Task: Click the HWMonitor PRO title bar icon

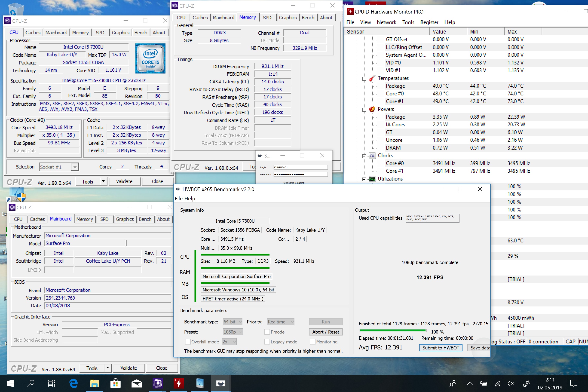Action: (x=350, y=12)
